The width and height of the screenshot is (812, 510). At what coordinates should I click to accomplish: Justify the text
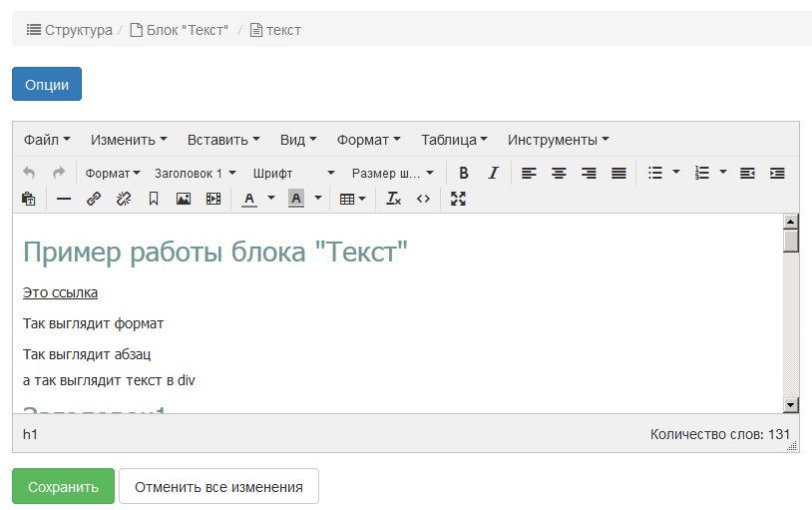(618, 173)
